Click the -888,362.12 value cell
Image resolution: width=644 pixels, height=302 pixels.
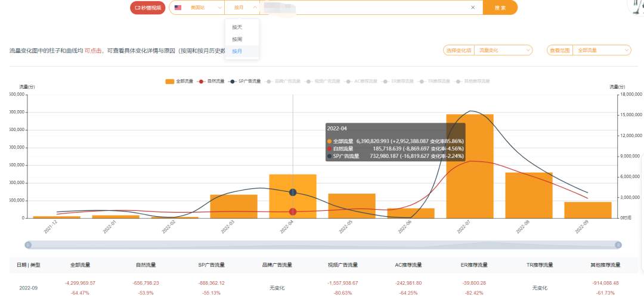coord(212,283)
